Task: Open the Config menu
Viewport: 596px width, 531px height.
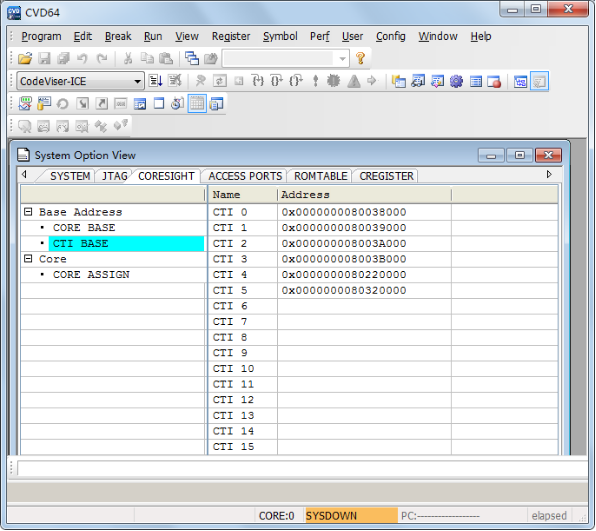Action: click(x=391, y=36)
